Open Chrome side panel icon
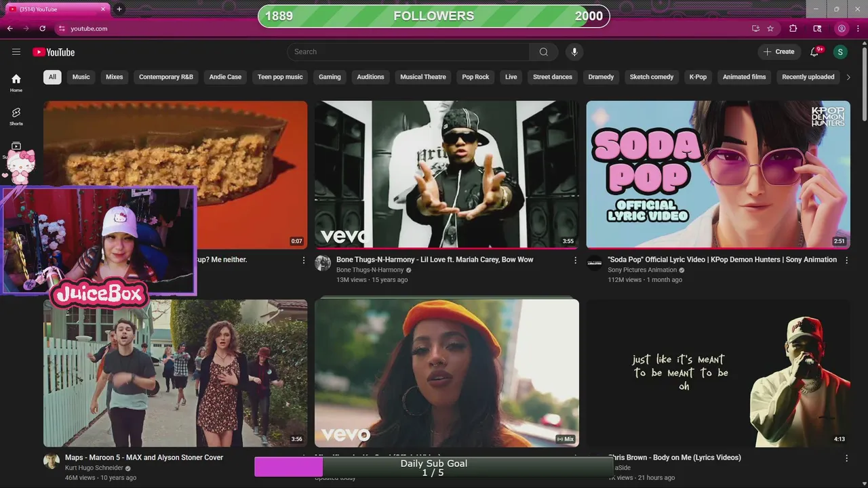 [x=818, y=28]
